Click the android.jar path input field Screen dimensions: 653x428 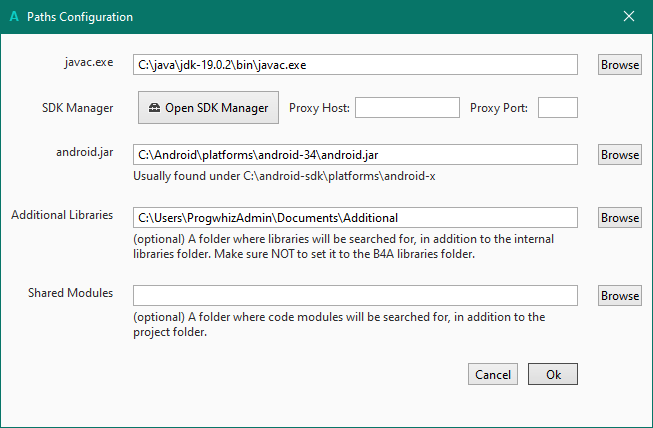pos(355,155)
